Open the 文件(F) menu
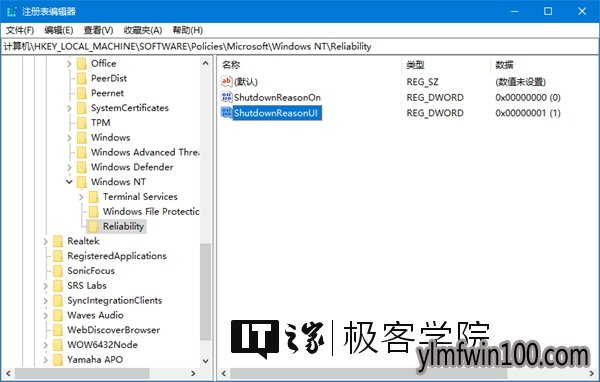 20,30
